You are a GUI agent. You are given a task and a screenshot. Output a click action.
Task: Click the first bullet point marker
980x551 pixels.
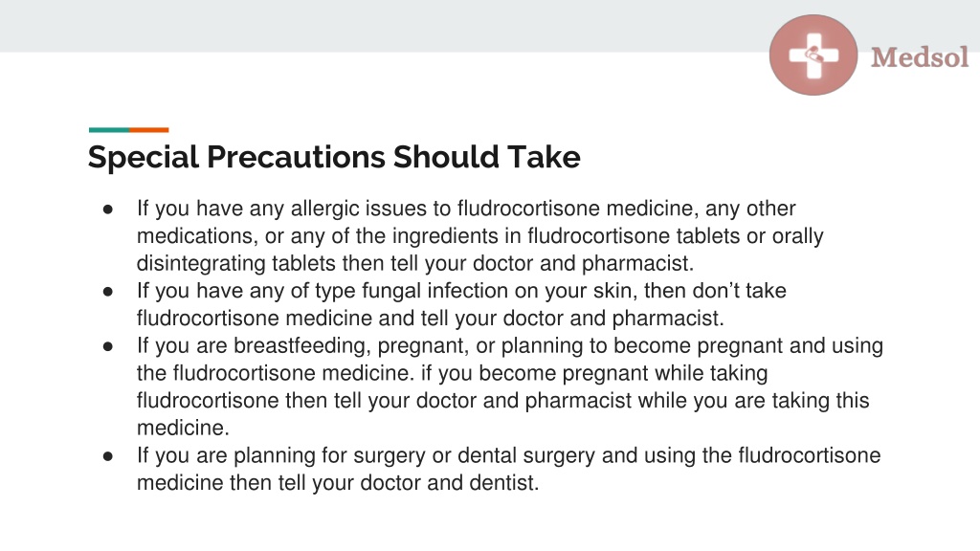pos(108,209)
